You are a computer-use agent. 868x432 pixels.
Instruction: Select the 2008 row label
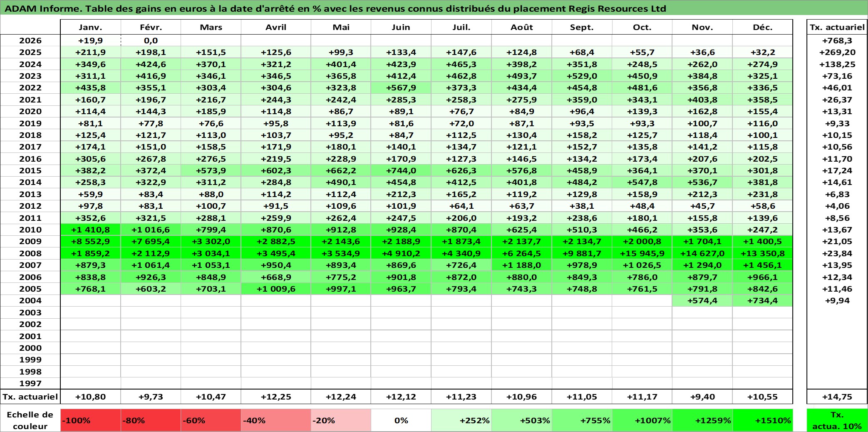coord(30,253)
